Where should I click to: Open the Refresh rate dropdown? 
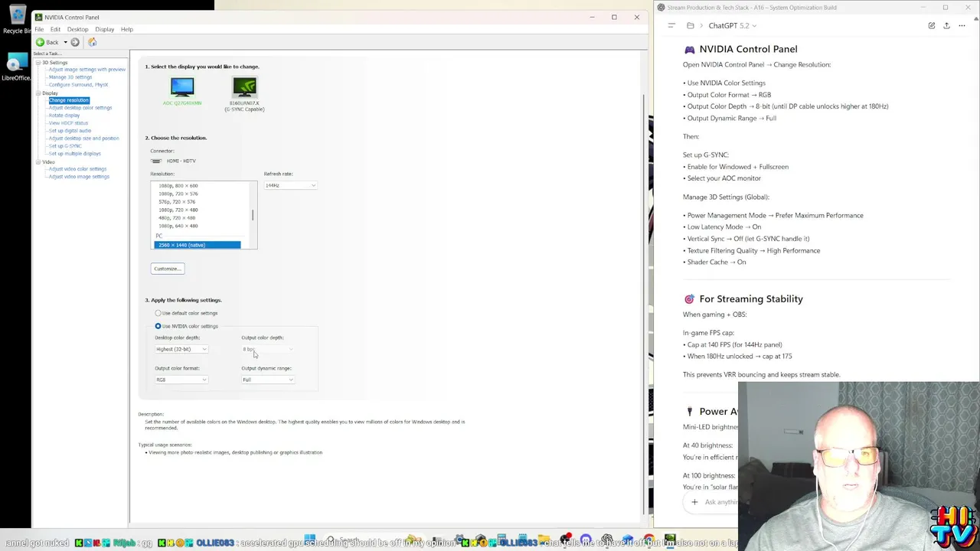[x=290, y=185]
